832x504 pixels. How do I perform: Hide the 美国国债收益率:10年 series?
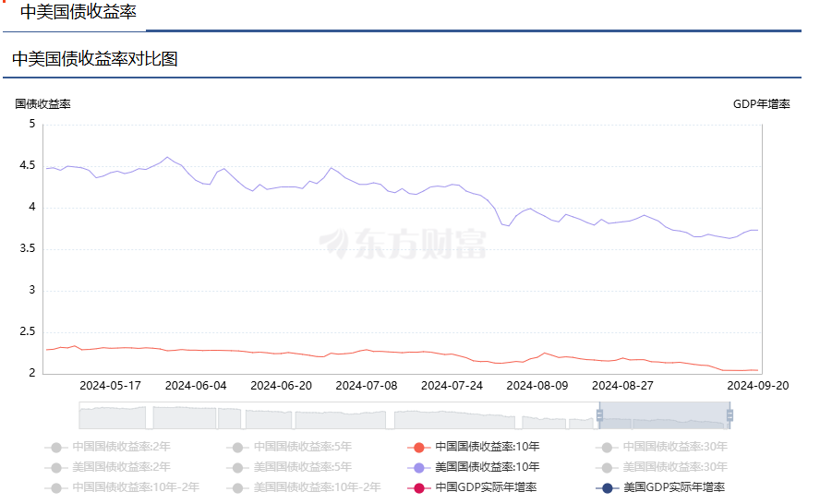[x=474, y=467]
